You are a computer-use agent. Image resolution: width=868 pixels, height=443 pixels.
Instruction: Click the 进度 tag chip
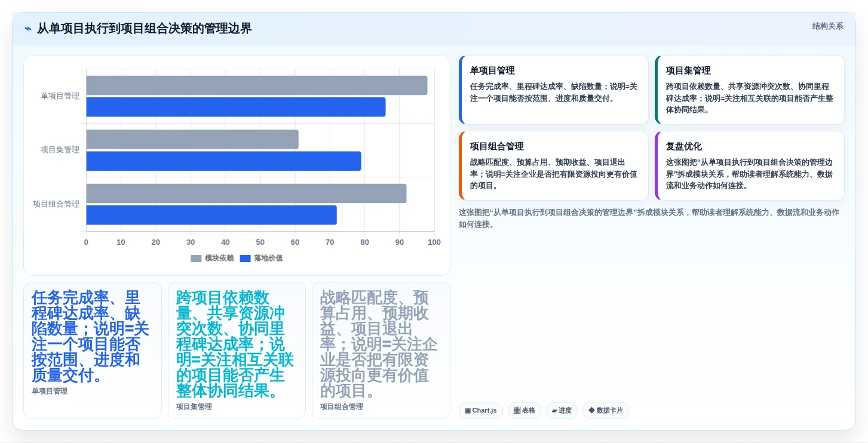pyautogui.click(x=562, y=411)
